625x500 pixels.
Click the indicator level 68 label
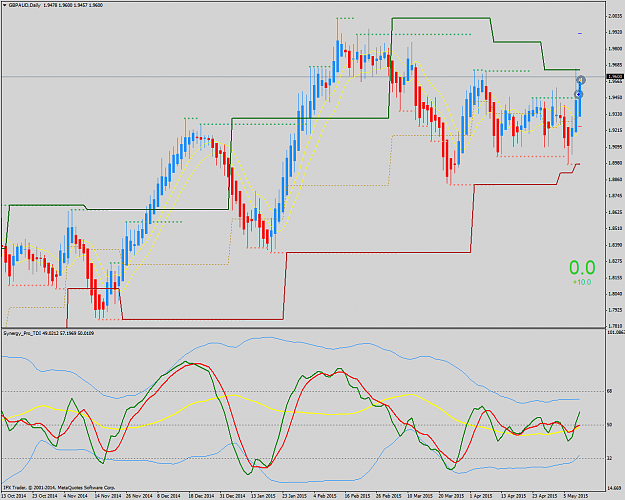point(609,391)
